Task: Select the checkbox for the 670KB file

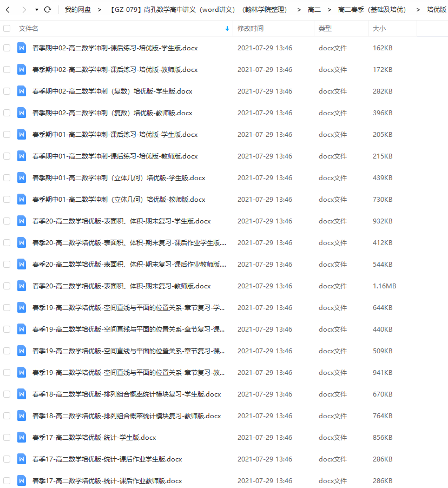Action: pyautogui.click(x=6, y=394)
